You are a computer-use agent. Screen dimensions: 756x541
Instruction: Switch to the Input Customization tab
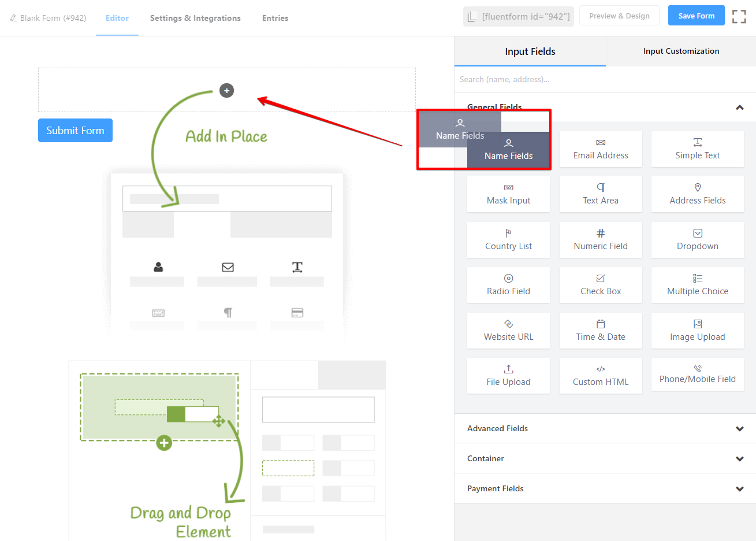pos(681,51)
